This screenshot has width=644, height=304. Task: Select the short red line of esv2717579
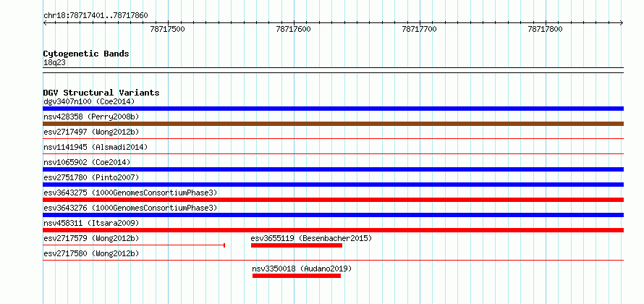134,245
